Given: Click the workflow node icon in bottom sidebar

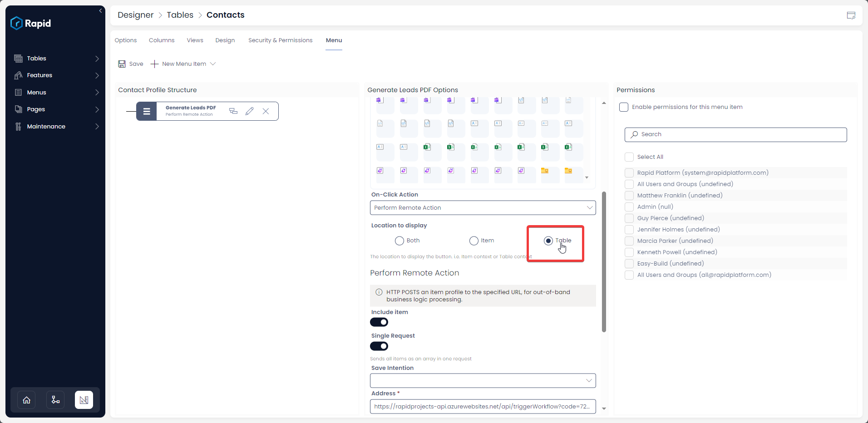Looking at the screenshot, I should 55,400.
